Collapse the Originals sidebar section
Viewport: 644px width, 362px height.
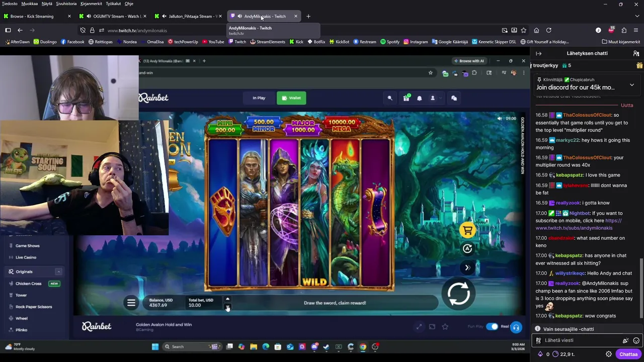(58, 271)
